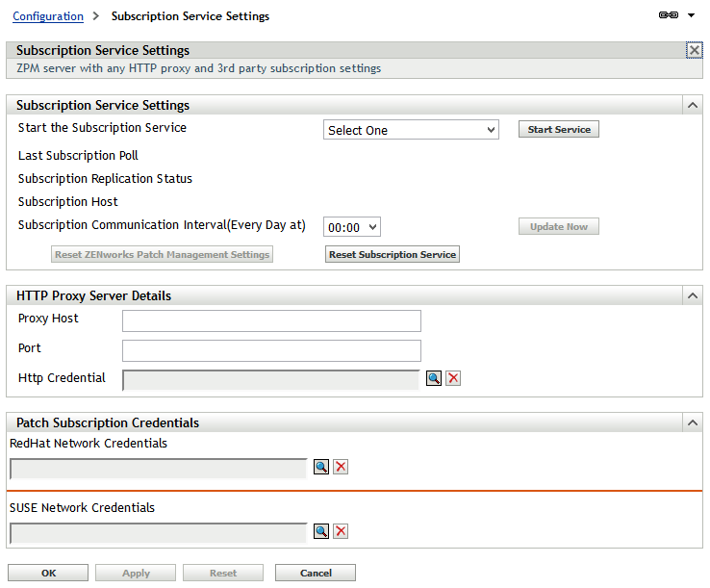Image resolution: width=710 pixels, height=588 pixels.
Task: Click into the Proxy Host text field
Action: point(271,320)
